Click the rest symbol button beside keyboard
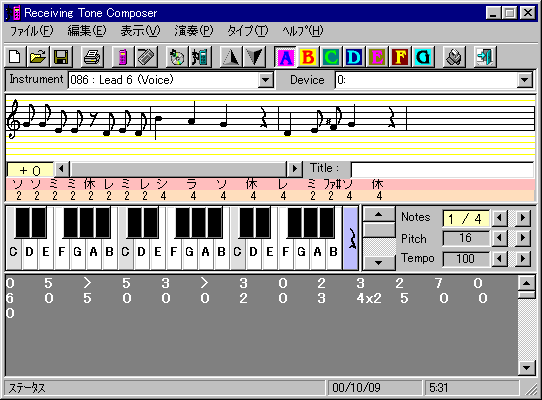 coord(351,238)
